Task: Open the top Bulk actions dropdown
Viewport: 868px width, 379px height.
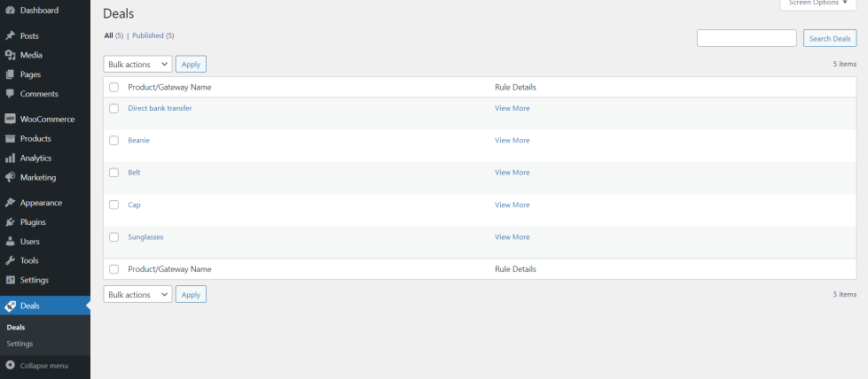Action: coord(137,64)
